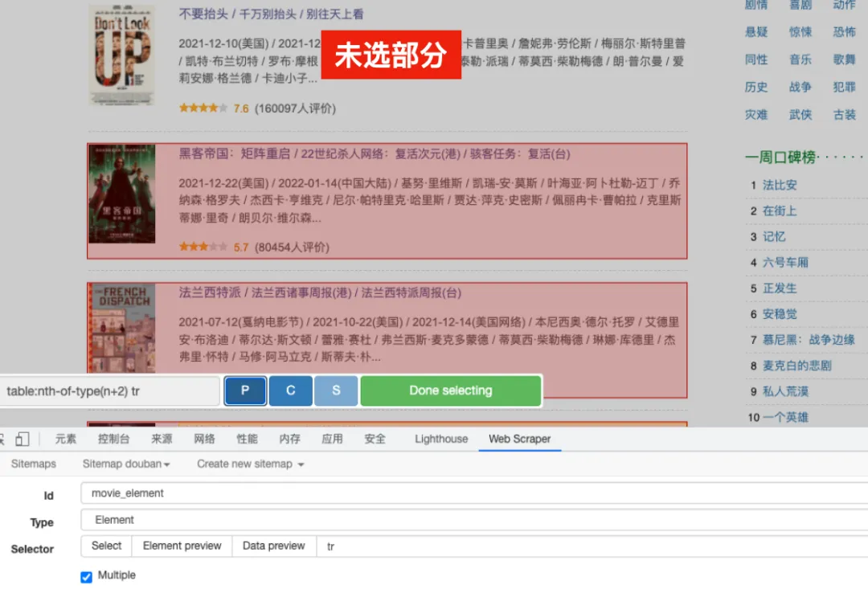Viewport: 868px width, 589px height.
Task: Click the Matrix Resurrections poster thumbnail
Action: [121, 194]
